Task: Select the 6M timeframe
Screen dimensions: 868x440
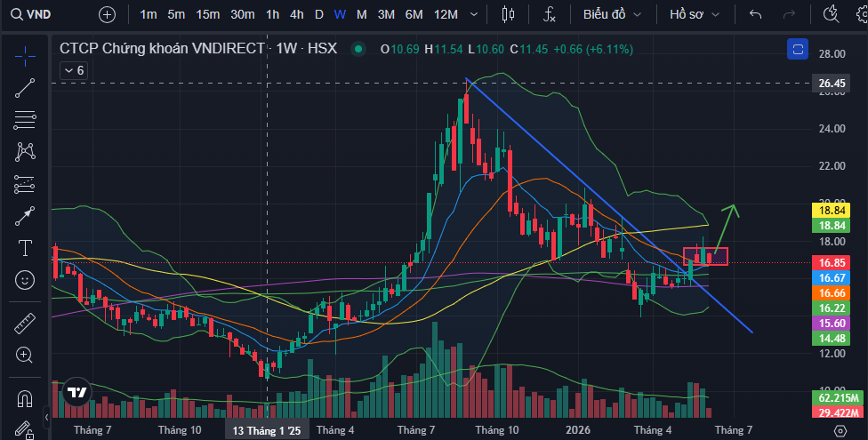Action: [414, 14]
